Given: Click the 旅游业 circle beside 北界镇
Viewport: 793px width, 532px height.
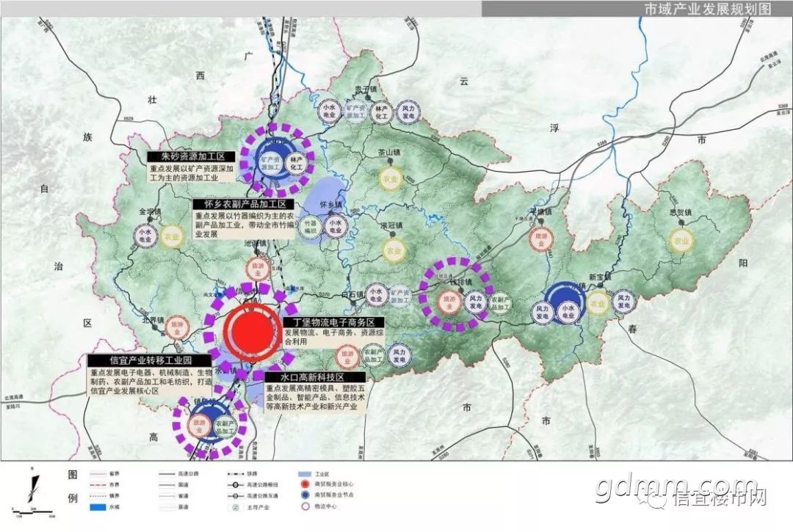Looking at the screenshot, I should pyautogui.click(x=177, y=329).
